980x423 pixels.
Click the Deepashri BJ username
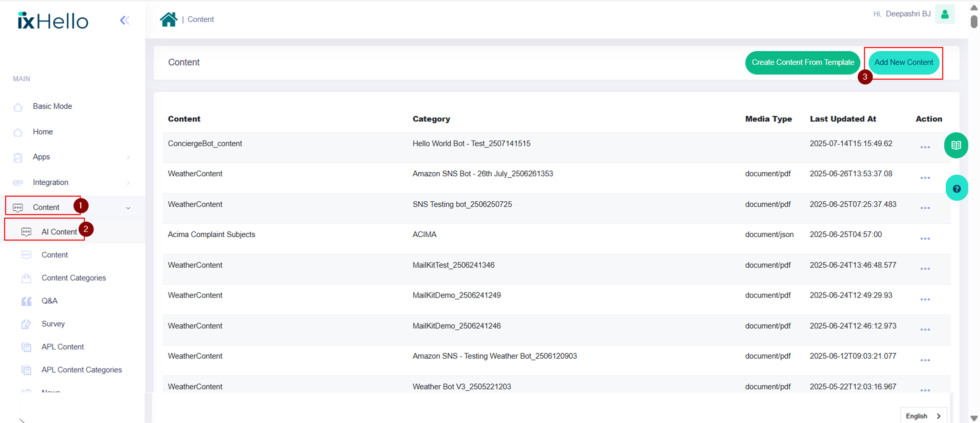tap(908, 14)
